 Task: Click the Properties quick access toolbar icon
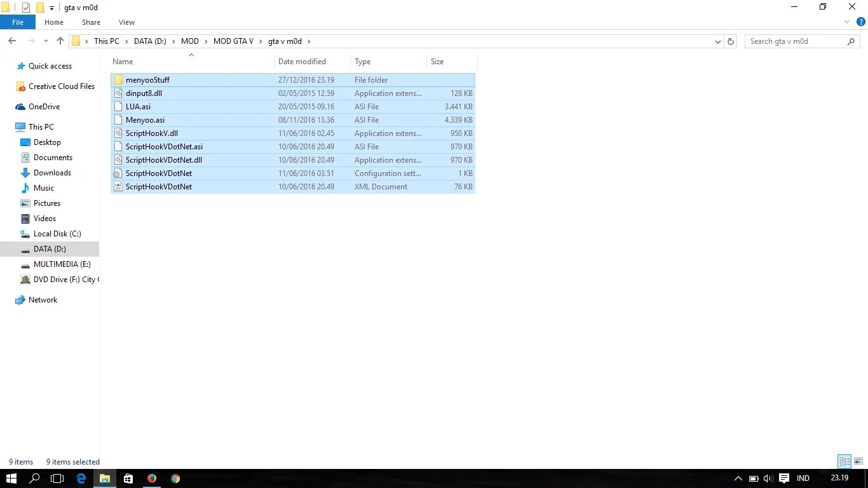(26, 8)
